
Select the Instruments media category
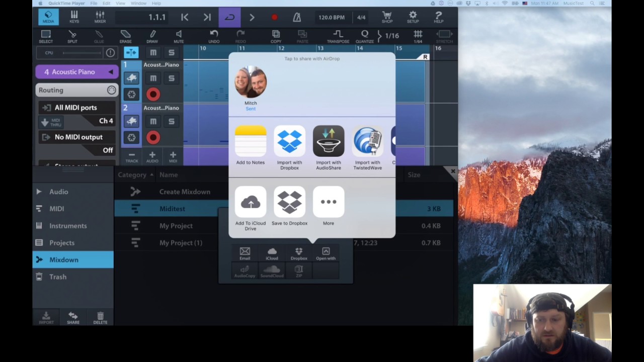(73, 226)
